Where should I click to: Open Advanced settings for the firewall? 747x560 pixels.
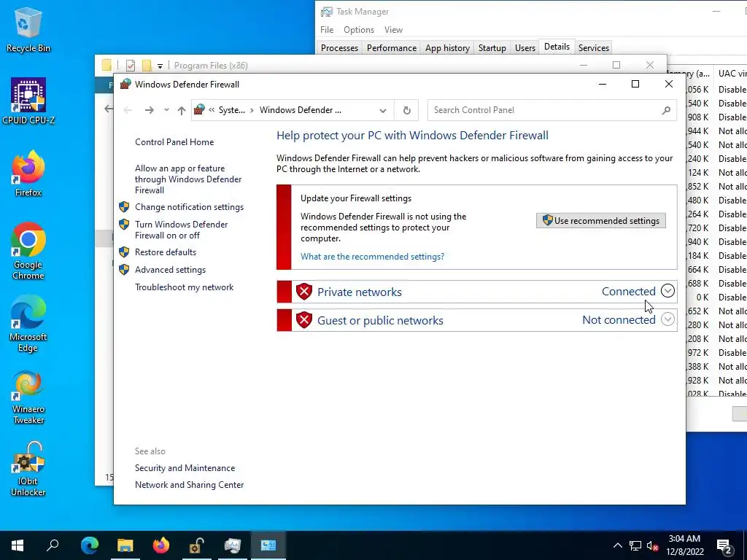click(170, 270)
